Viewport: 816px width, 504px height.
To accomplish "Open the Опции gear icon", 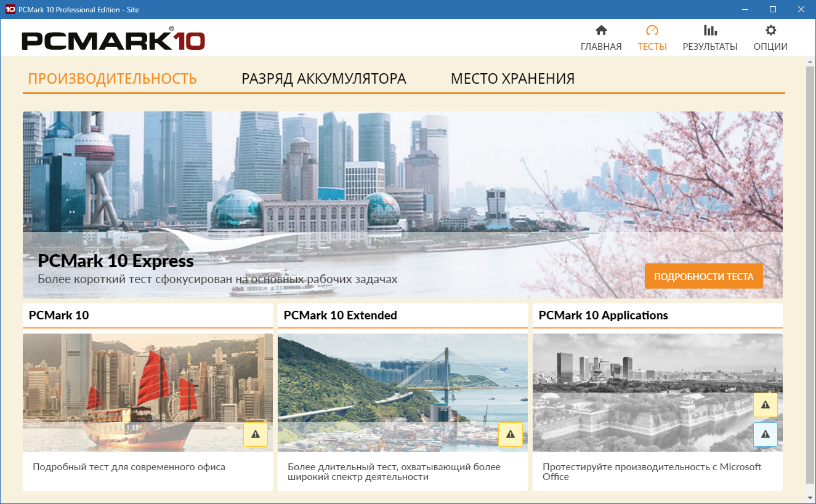I will (770, 31).
